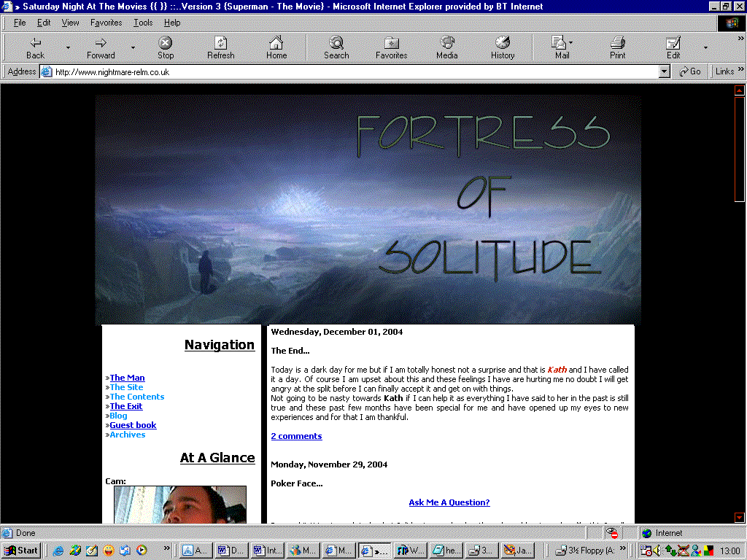Open the Favorites menu

[x=107, y=23]
